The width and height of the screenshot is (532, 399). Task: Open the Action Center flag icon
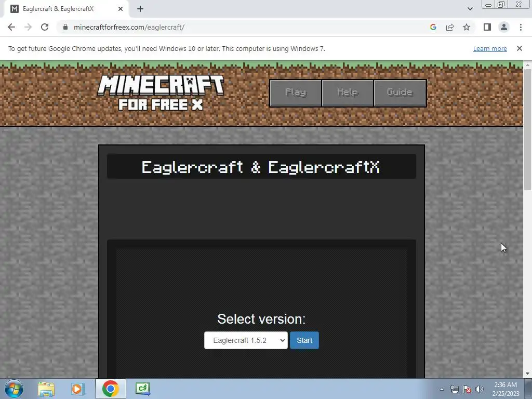tap(467, 389)
